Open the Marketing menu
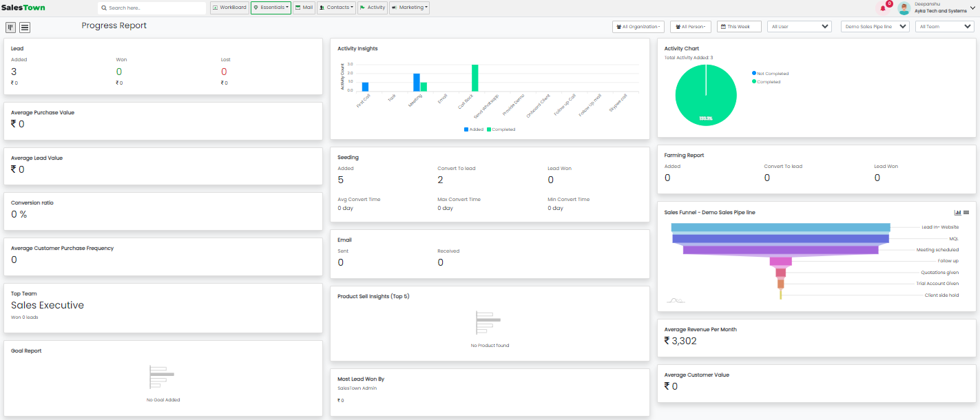This screenshot has width=980, height=420. pos(409,8)
